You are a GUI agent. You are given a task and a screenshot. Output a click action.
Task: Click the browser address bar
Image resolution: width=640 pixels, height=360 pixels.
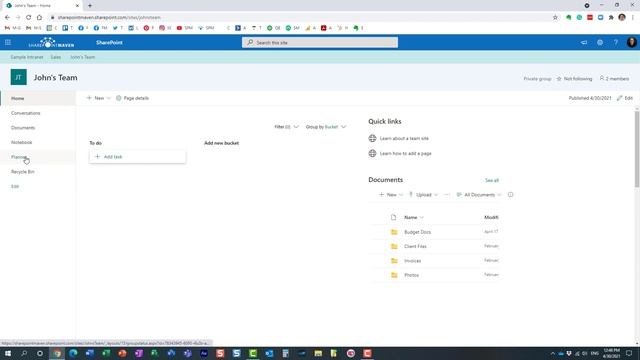300,17
